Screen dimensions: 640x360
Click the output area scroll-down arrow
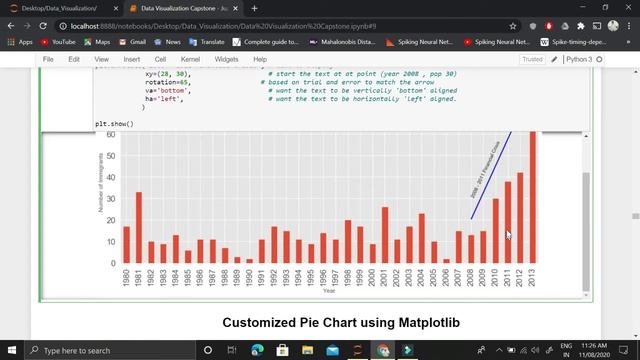pos(586,295)
